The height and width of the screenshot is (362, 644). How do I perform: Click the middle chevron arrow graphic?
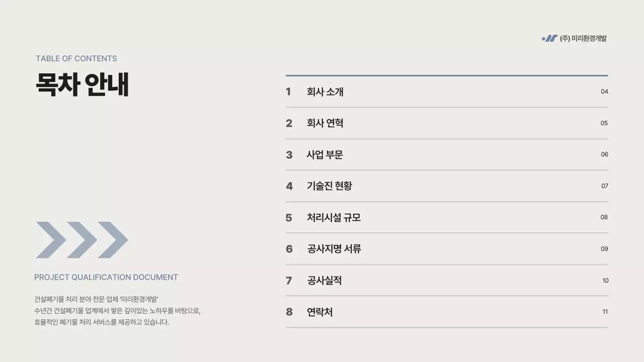point(82,240)
